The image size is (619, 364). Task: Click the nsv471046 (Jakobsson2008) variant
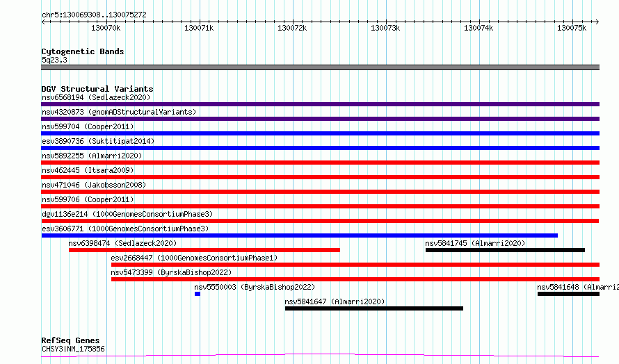coord(320,192)
